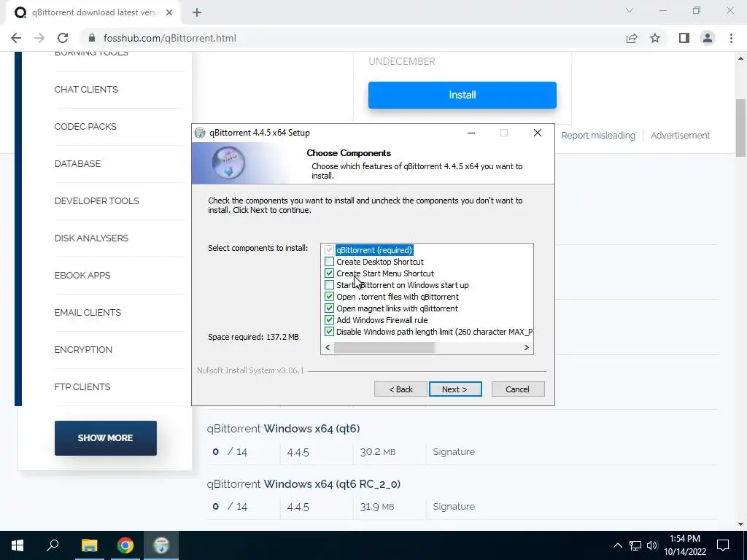
Task: Open DEVELOPER TOOLS category
Action: [x=97, y=201]
